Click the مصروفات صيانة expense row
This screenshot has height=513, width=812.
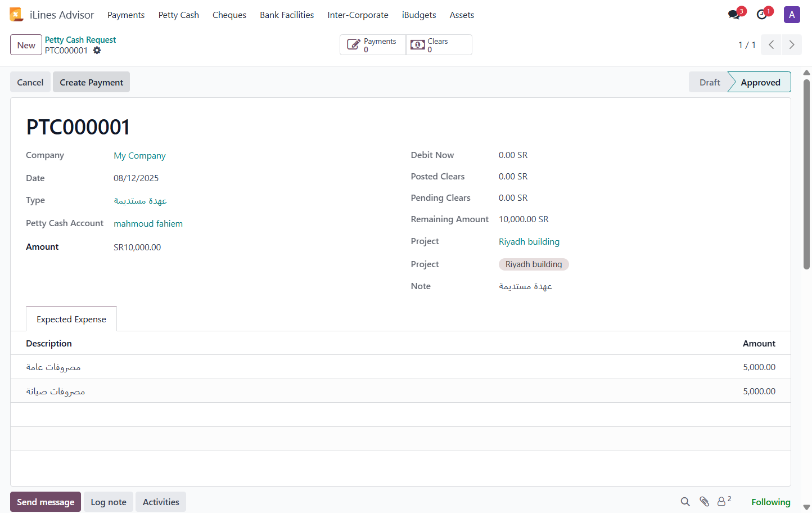(400, 391)
